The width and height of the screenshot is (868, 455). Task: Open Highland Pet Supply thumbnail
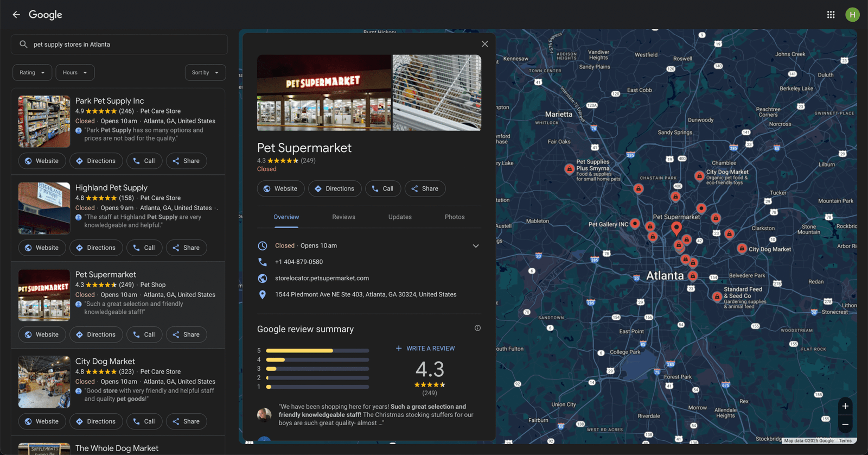(x=44, y=208)
